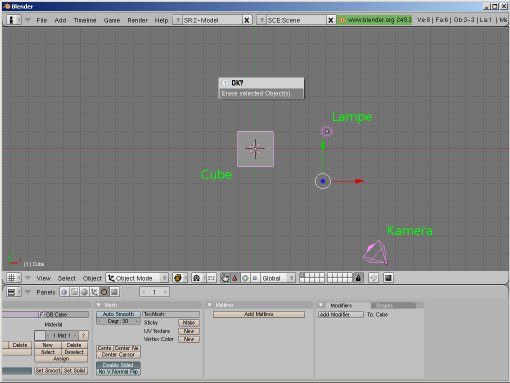Open the pivot point selector icon
The width and height of the screenshot is (510, 383).
coord(198,278)
